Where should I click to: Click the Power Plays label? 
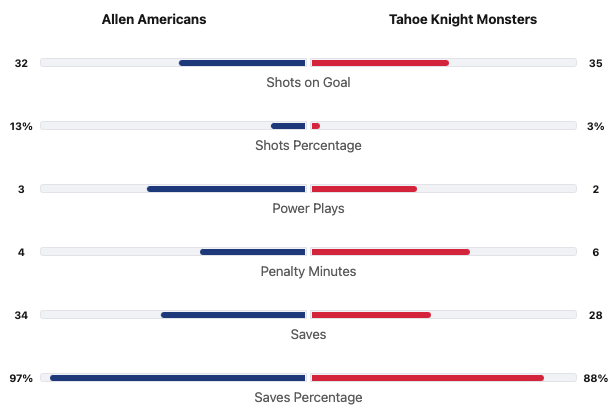pyautogui.click(x=308, y=208)
